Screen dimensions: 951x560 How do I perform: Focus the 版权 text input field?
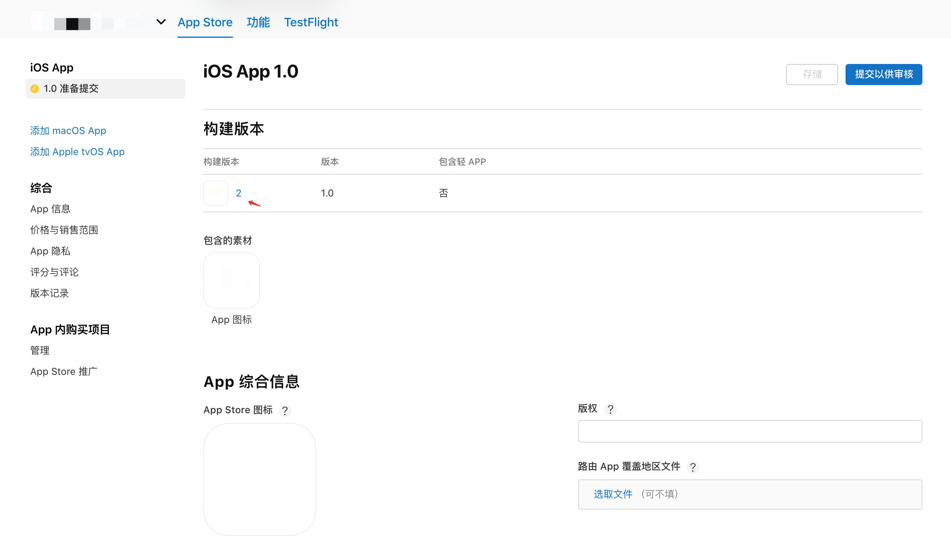pyautogui.click(x=750, y=431)
